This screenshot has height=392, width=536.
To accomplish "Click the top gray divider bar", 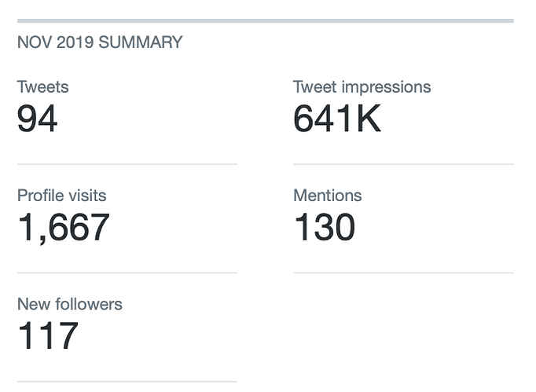I will [266, 21].
